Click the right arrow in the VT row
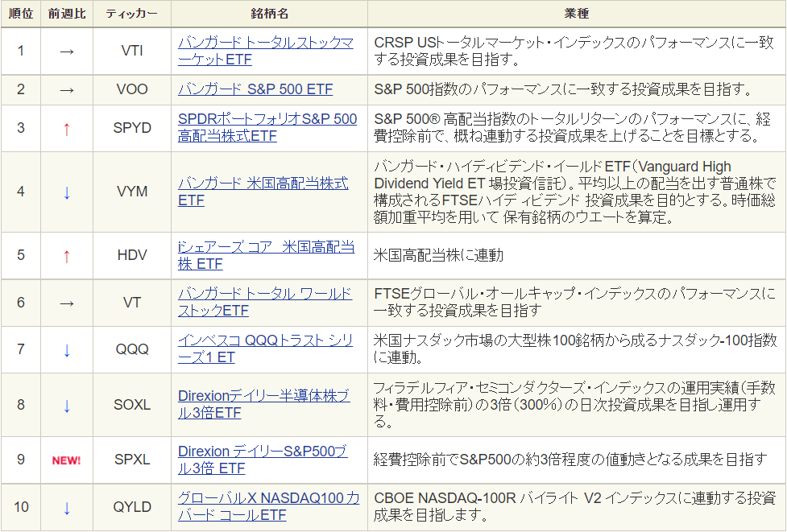This screenshot has height=532, width=787. 67,304
